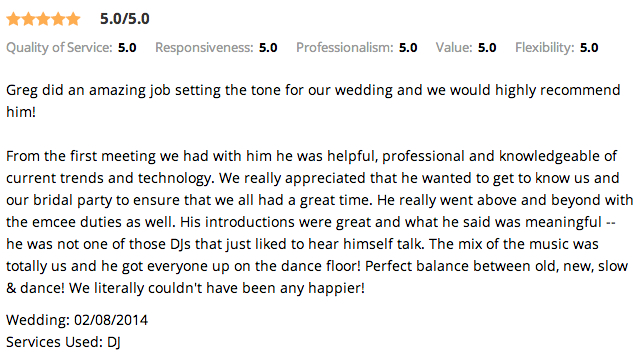
Task: Select the Quality of Service label
Action: pyautogui.click(x=59, y=48)
